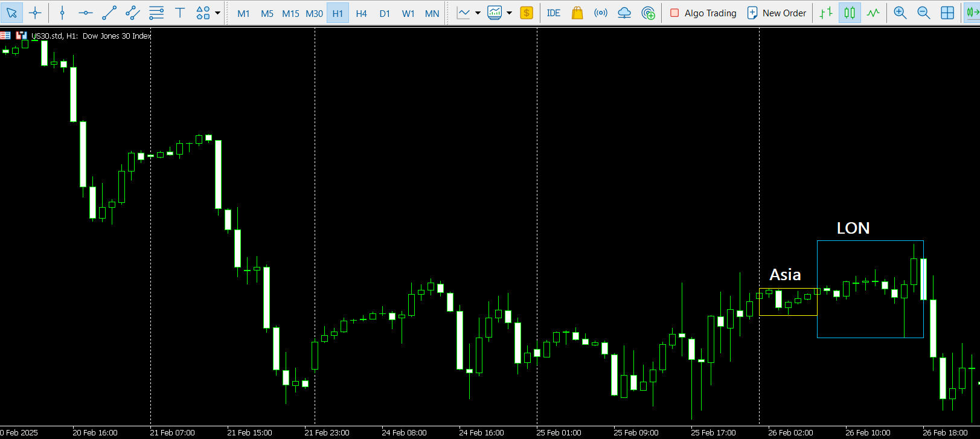
Task: Select the trendline drawing tool
Action: pyautogui.click(x=109, y=13)
